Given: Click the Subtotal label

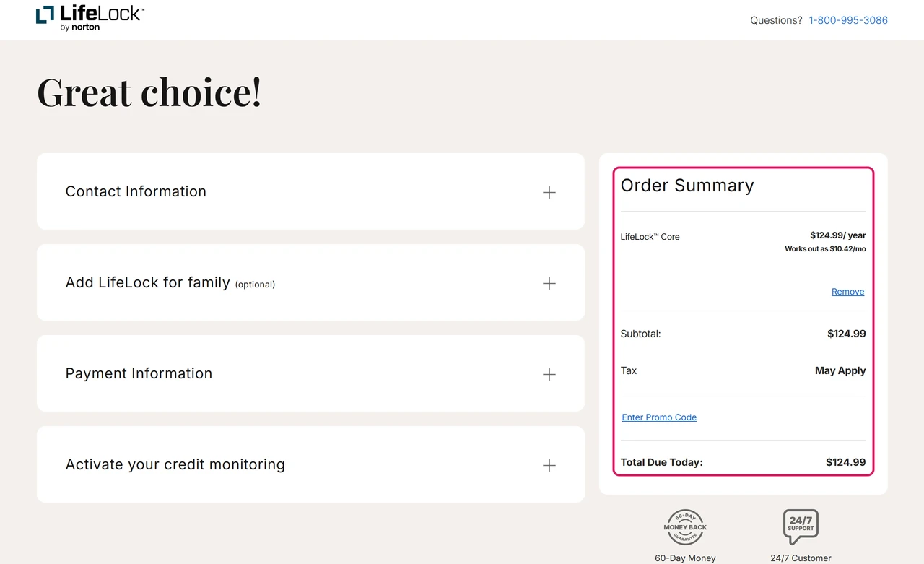Looking at the screenshot, I should tap(641, 334).
